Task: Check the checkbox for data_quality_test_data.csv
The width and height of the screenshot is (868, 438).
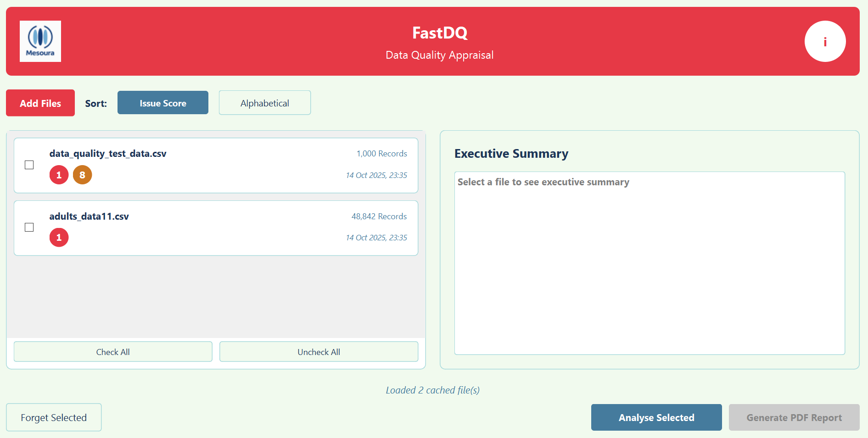Action: tap(29, 165)
